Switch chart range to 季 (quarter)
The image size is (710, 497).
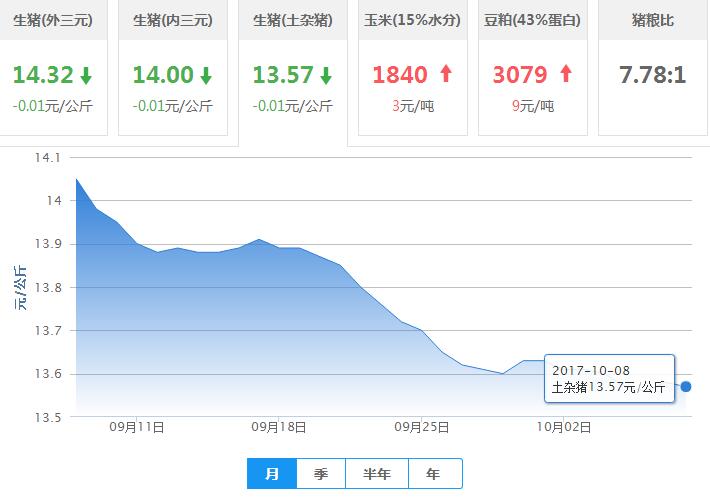tap(321, 474)
